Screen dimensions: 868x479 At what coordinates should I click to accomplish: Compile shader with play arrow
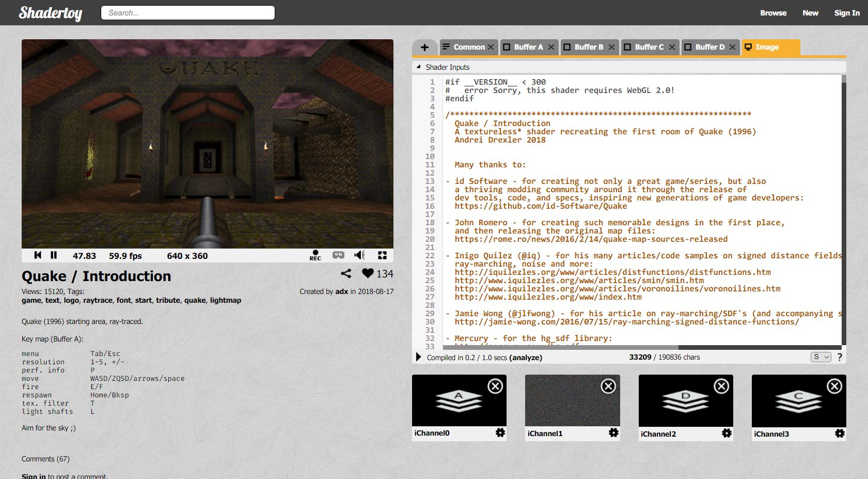pos(418,357)
